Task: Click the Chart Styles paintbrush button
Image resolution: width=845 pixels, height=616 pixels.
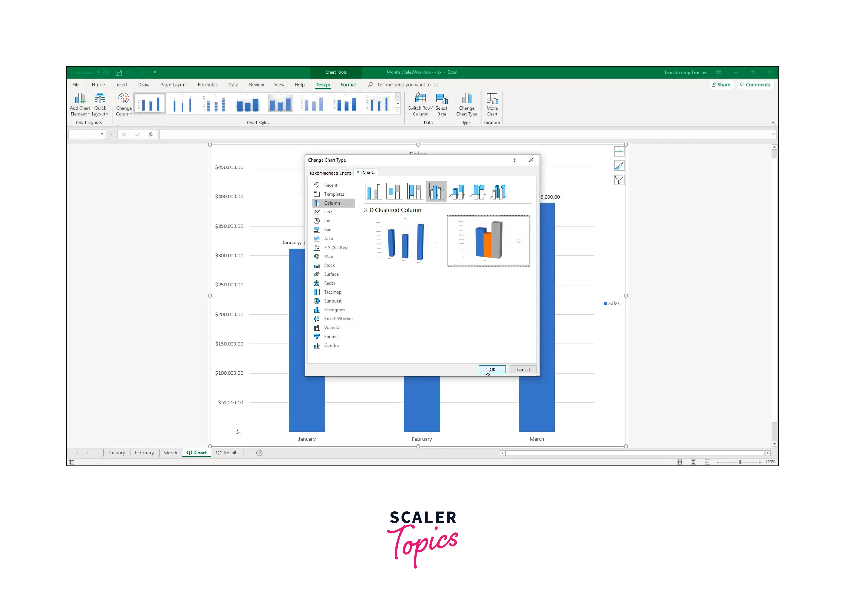Action: tap(619, 166)
